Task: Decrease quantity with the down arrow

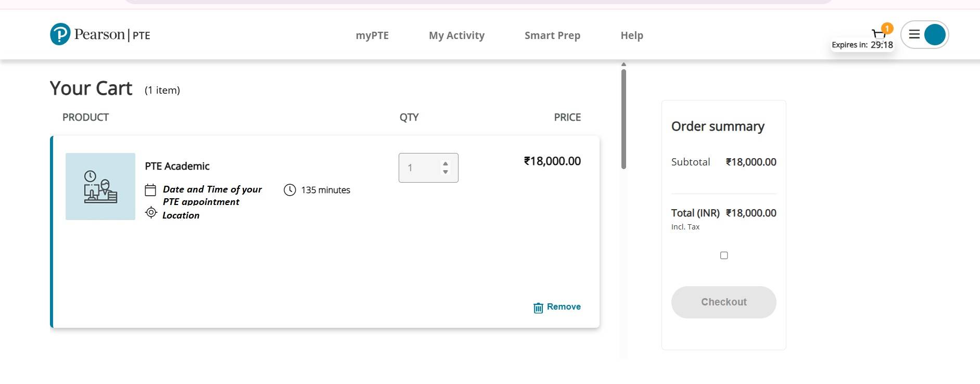Action: click(446, 172)
